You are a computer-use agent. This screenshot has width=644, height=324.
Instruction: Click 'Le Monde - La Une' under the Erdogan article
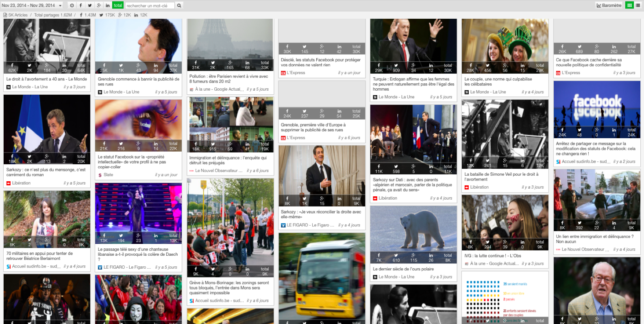click(x=396, y=97)
